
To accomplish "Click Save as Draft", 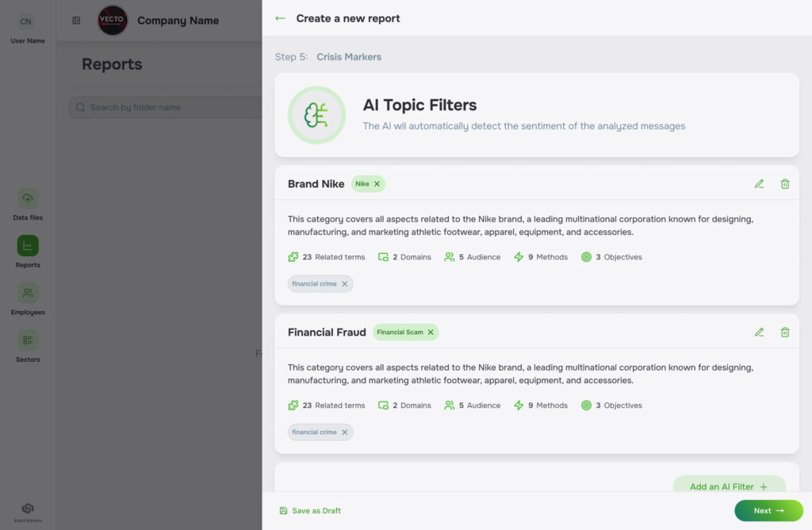I will pos(310,511).
